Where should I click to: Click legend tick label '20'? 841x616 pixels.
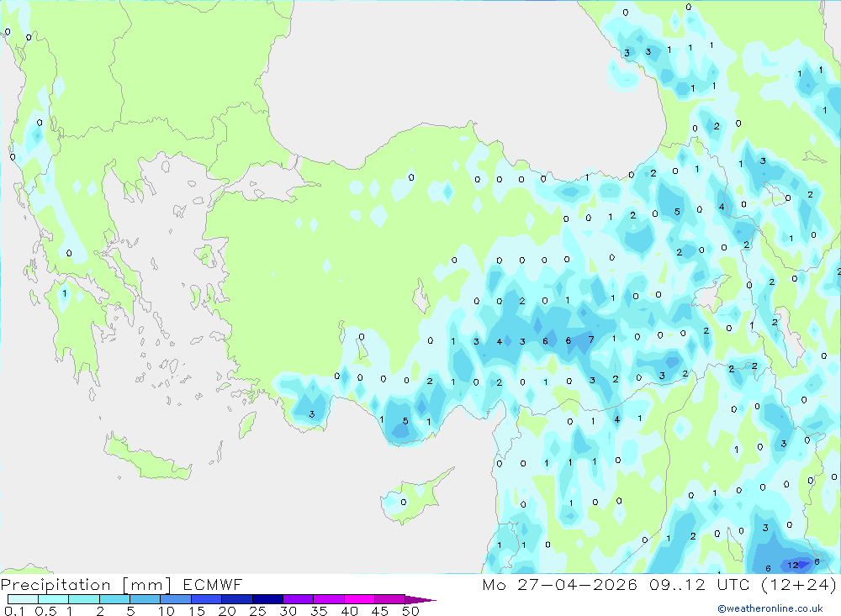[x=227, y=611]
